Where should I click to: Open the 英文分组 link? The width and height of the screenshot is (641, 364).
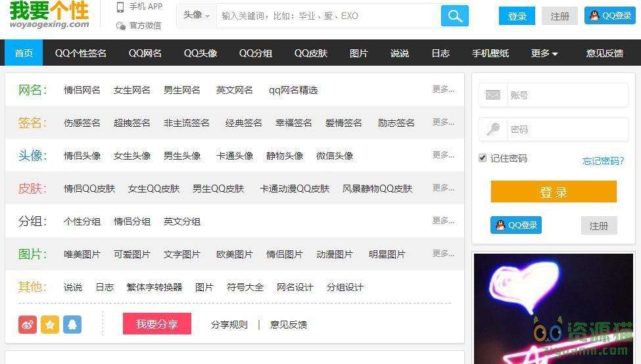point(182,221)
